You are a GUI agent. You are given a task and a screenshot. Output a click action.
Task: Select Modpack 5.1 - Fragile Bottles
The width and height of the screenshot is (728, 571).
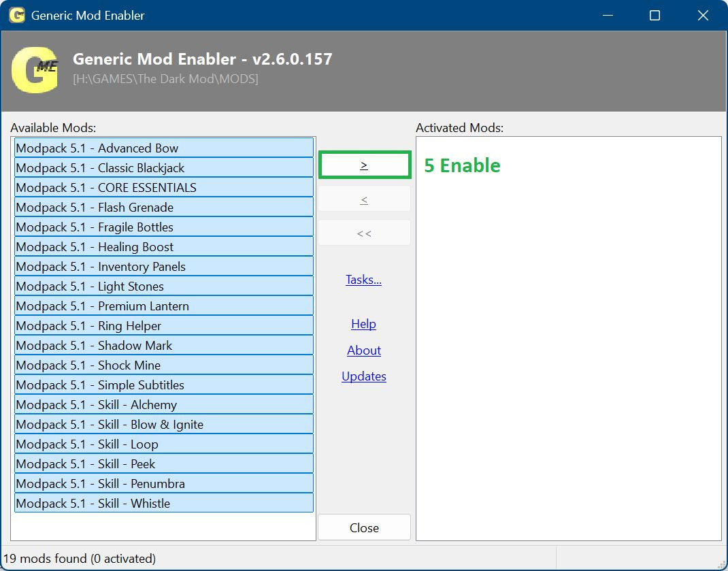pos(164,227)
